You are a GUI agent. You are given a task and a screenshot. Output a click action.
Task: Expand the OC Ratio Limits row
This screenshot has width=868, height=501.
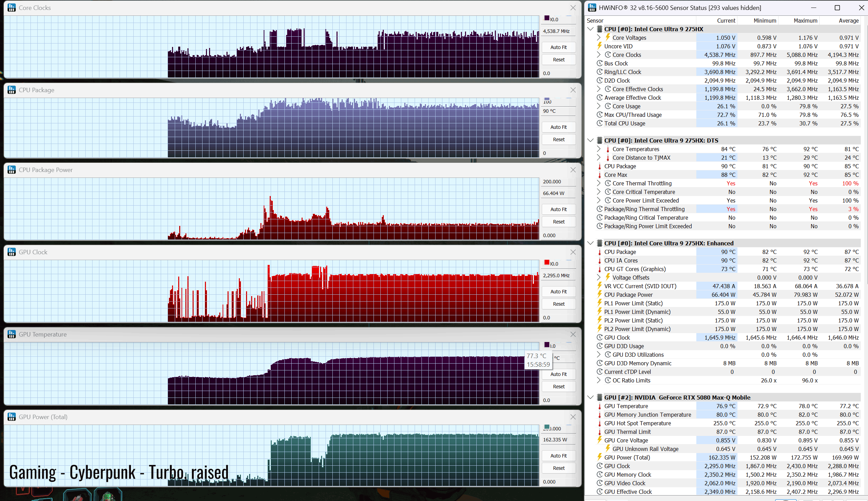(x=599, y=380)
